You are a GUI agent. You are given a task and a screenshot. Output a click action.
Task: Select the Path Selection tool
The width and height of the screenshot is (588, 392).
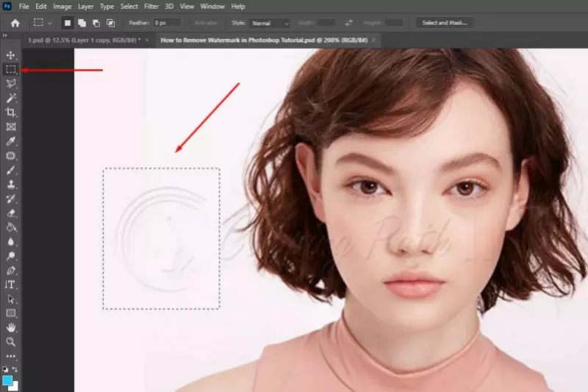10,299
